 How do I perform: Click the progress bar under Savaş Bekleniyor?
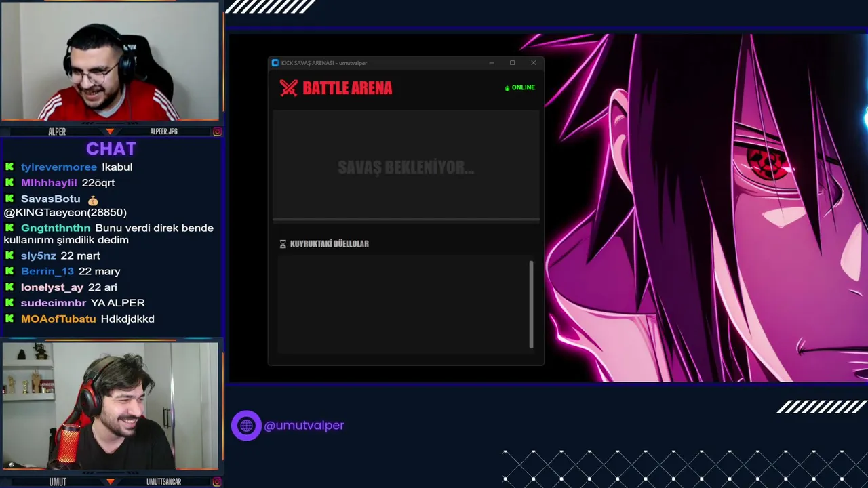(406, 220)
